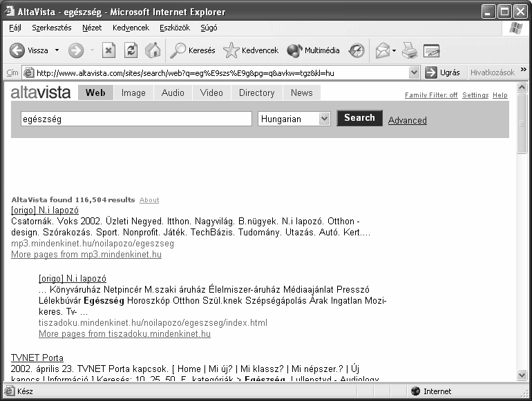
Task: Open first [origo] N.i lapozó result
Action: [x=45, y=210]
